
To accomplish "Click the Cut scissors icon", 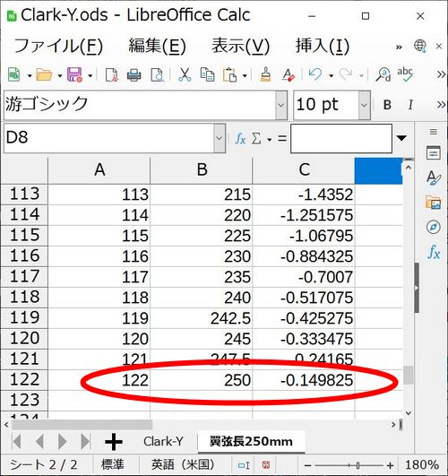I will 185,74.
